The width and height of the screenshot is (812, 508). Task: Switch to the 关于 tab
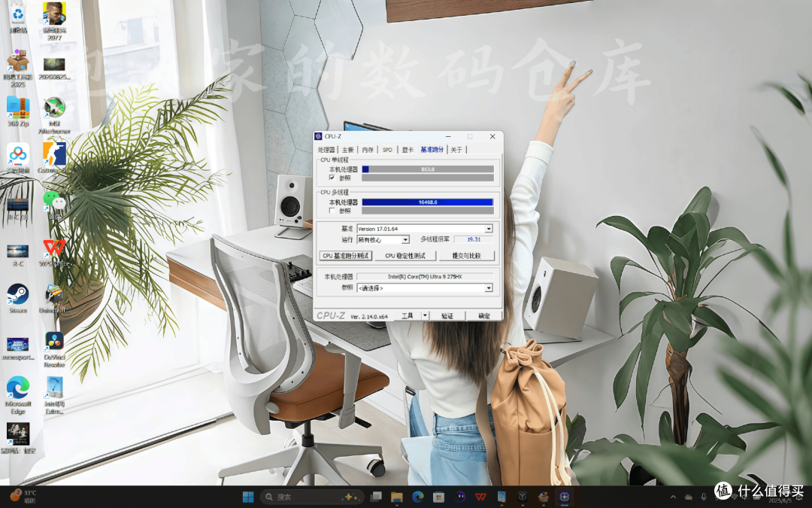click(x=456, y=150)
